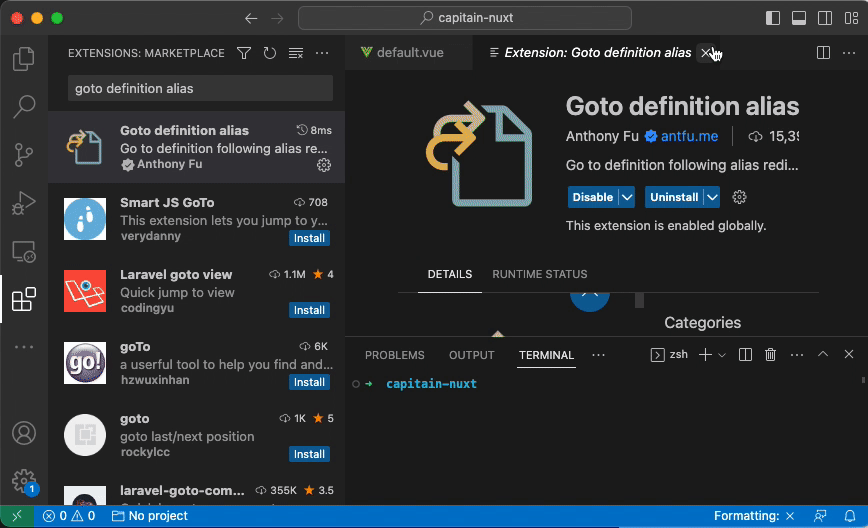Switch to the OUTPUT panel tab
868x528 pixels.
coord(472,355)
